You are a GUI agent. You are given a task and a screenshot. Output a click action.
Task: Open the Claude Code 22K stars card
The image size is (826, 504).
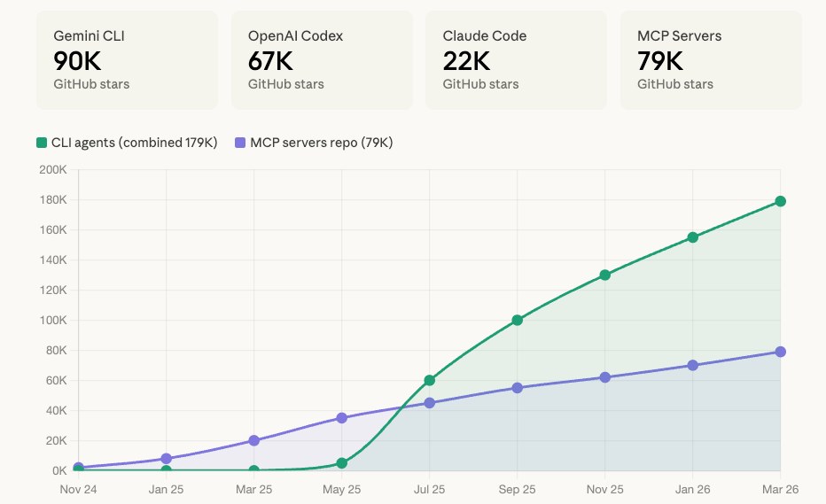[x=516, y=60]
